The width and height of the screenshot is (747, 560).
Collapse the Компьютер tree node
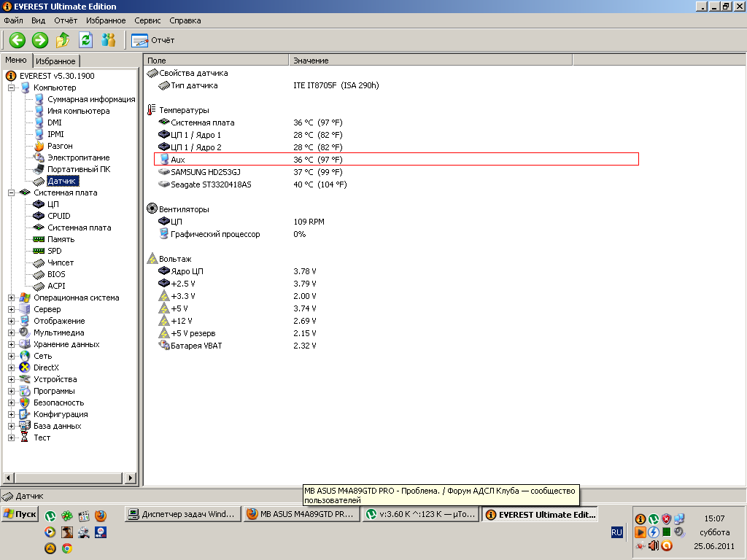[12, 87]
